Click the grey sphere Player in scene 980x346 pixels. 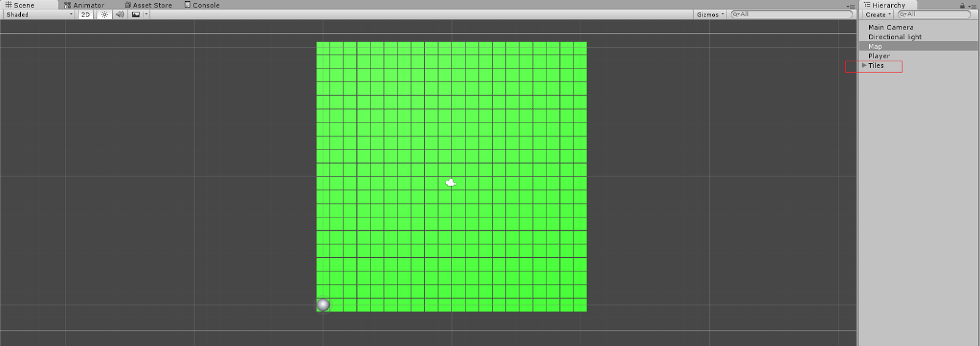point(323,304)
